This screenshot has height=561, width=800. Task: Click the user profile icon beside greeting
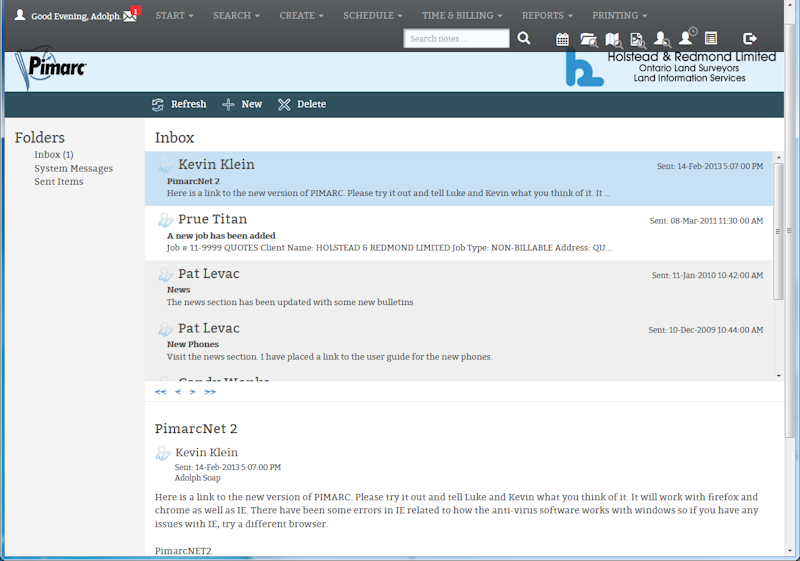[20, 14]
